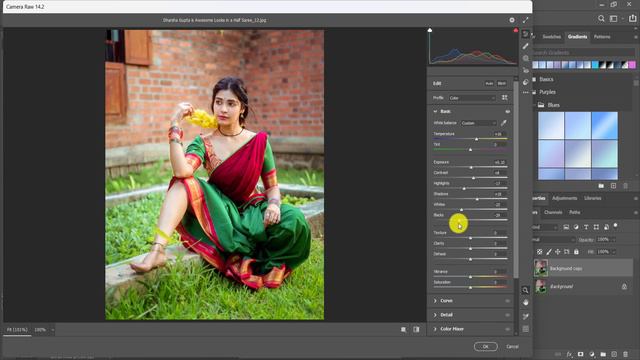Create new gradient plus icon
Viewport: 640px width, 360px height.
tap(613, 186)
